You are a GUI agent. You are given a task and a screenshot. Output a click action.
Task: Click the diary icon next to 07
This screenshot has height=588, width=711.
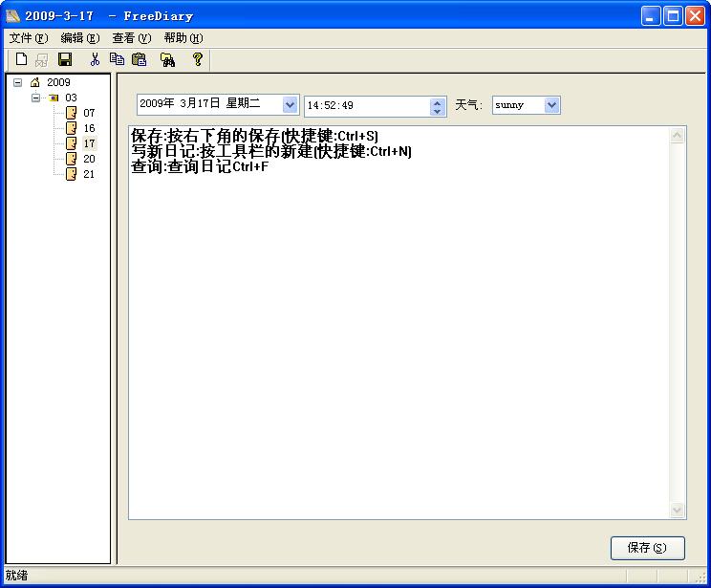click(x=71, y=113)
